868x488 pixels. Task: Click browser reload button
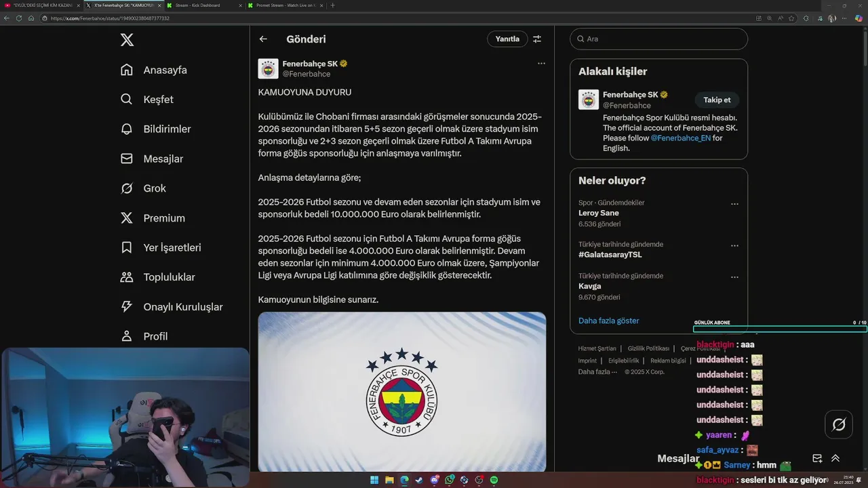19,18
